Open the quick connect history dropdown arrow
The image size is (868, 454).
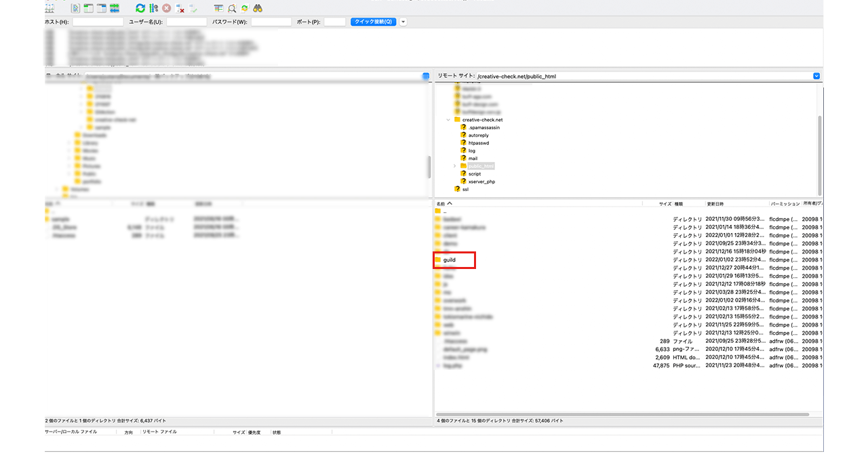[403, 22]
